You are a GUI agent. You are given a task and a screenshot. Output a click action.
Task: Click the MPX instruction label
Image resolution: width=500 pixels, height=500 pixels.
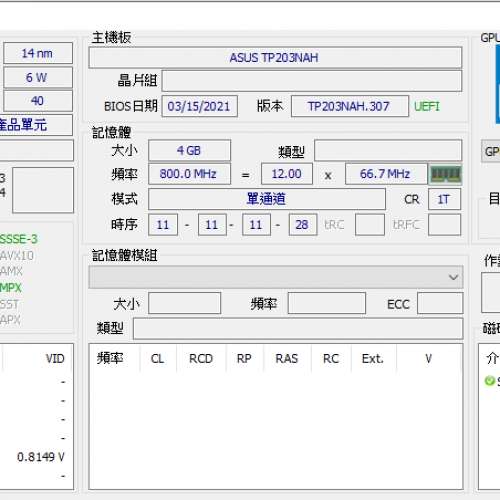[11, 287]
